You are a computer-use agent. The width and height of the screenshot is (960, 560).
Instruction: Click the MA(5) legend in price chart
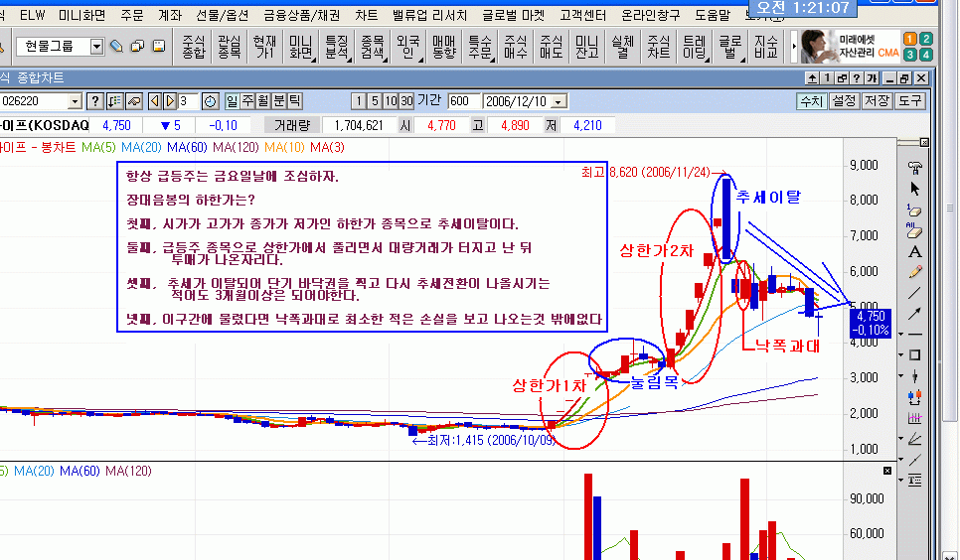point(98,148)
